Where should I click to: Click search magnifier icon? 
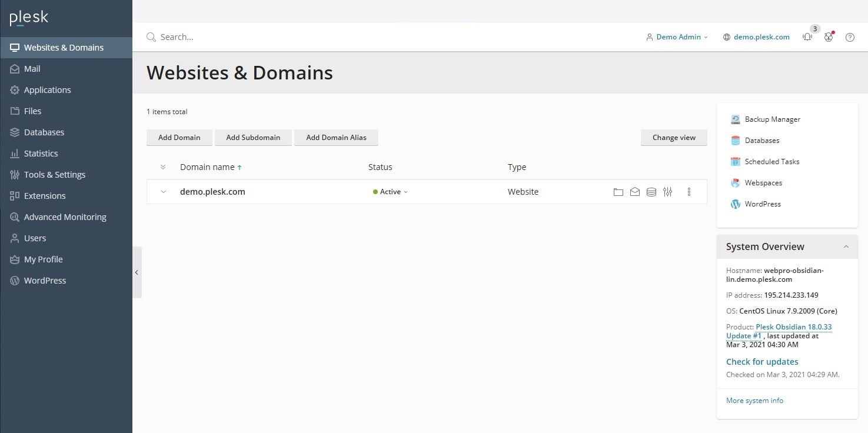click(x=151, y=37)
